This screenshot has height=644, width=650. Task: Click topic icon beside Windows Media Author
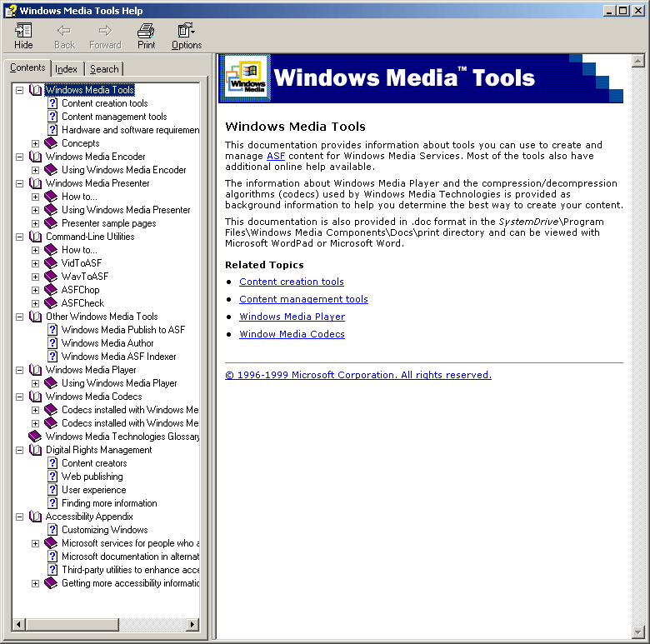pos(52,343)
